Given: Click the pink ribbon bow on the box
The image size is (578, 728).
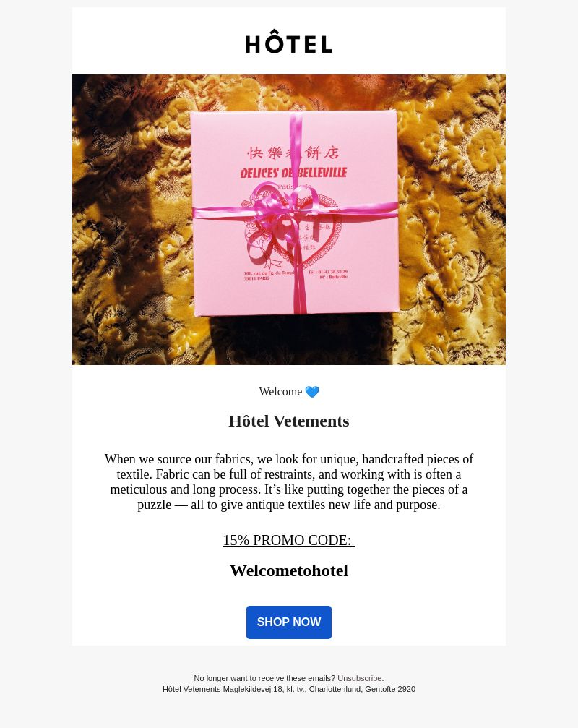Looking at the screenshot, I should (x=278, y=207).
